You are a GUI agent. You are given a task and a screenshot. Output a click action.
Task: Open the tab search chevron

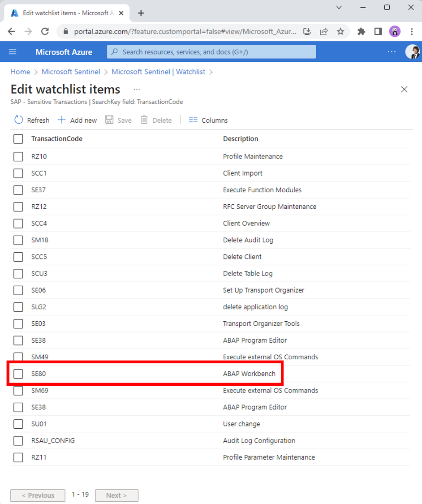click(339, 7)
